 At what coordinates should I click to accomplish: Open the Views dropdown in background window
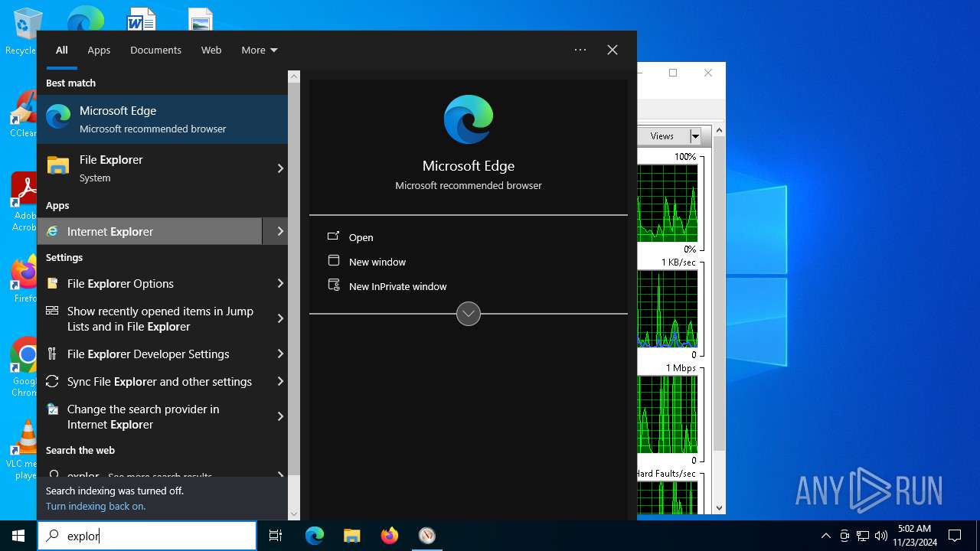pos(695,136)
